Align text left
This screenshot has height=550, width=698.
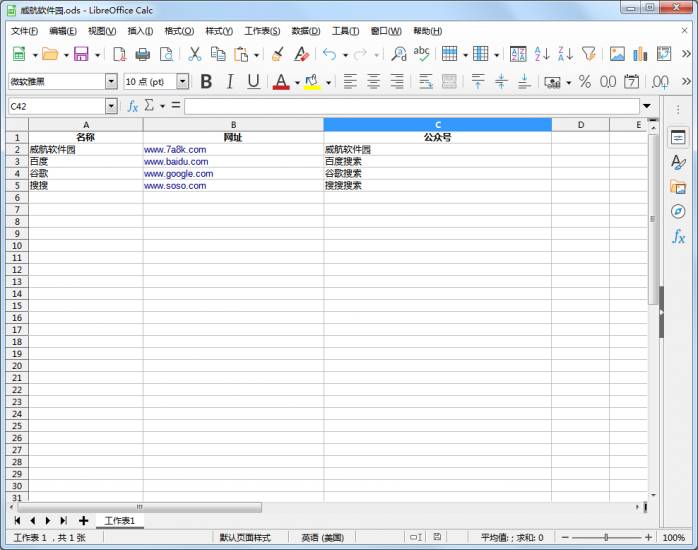pos(350,81)
